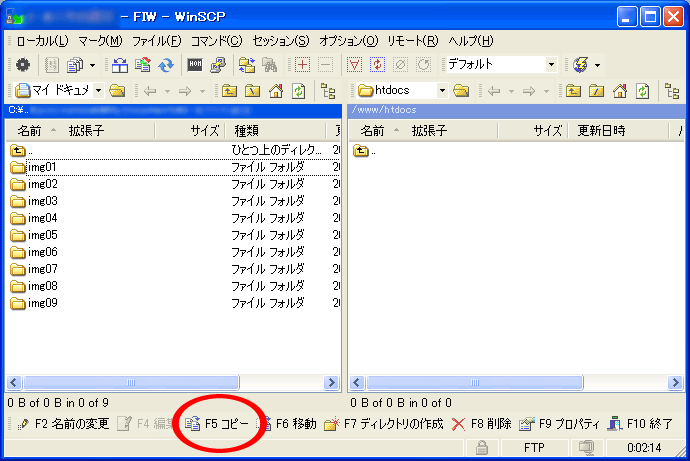Open the ローカル(L) menu
Image resolution: width=690 pixels, height=461 pixels.
click(x=42, y=41)
